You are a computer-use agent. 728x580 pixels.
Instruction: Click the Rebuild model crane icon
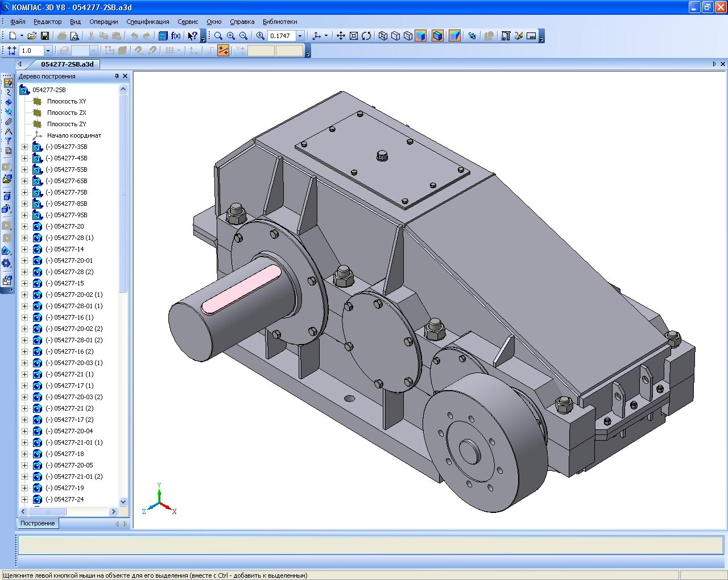[506, 36]
